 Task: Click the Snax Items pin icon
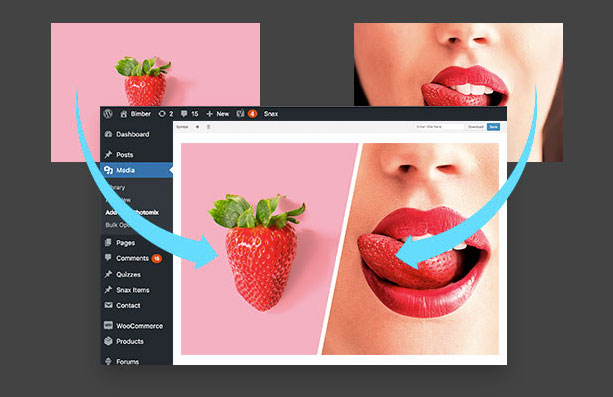click(x=108, y=290)
